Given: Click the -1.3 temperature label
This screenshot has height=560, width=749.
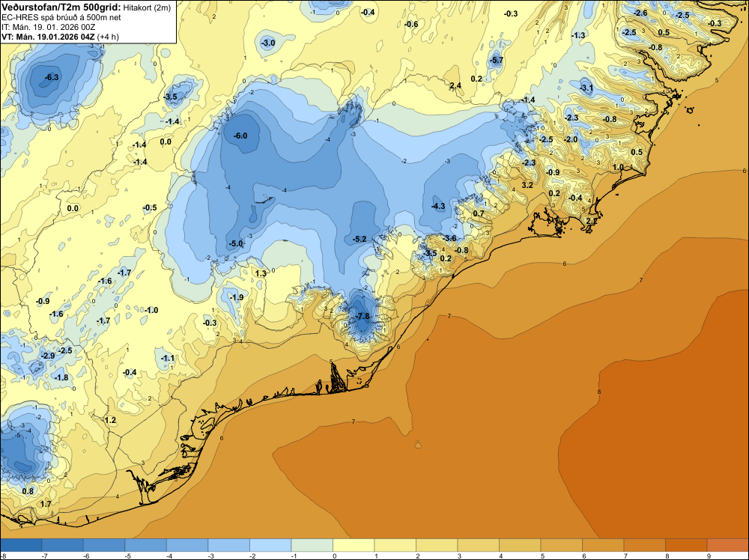Looking at the screenshot, I should point(578,35).
